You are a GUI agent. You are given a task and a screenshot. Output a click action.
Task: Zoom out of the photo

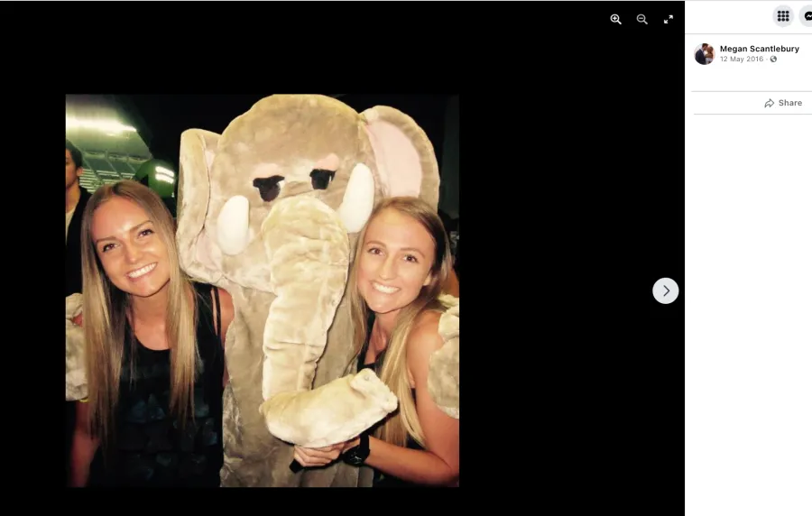tap(642, 19)
